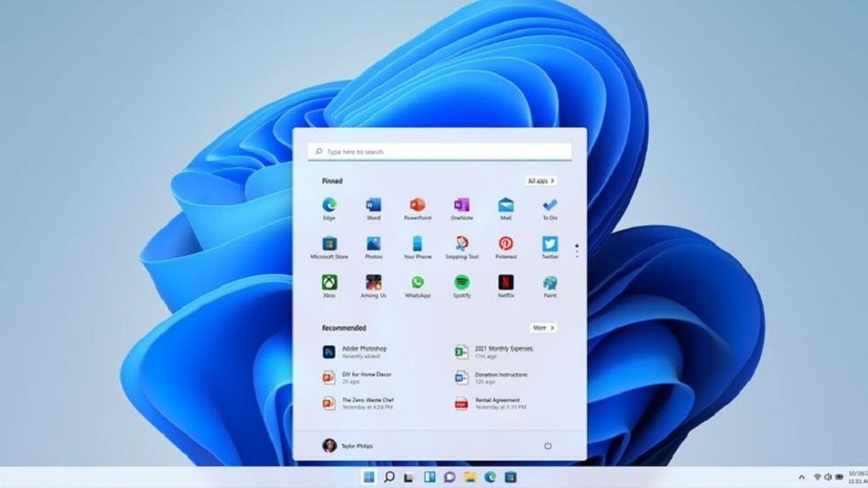868x488 pixels.
Task: Open the PowerPoint pinned app
Action: click(x=417, y=208)
